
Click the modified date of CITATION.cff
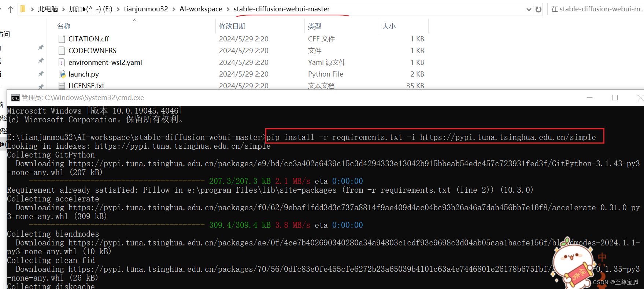click(244, 39)
